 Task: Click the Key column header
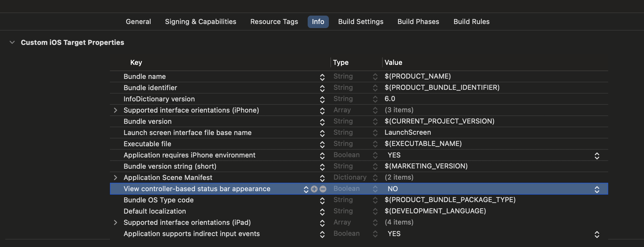(136, 63)
